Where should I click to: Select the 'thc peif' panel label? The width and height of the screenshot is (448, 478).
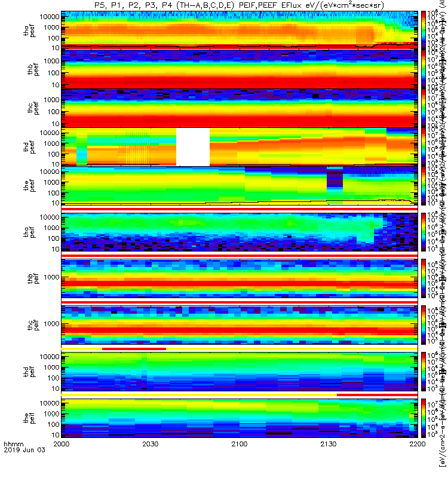click(x=33, y=325)
